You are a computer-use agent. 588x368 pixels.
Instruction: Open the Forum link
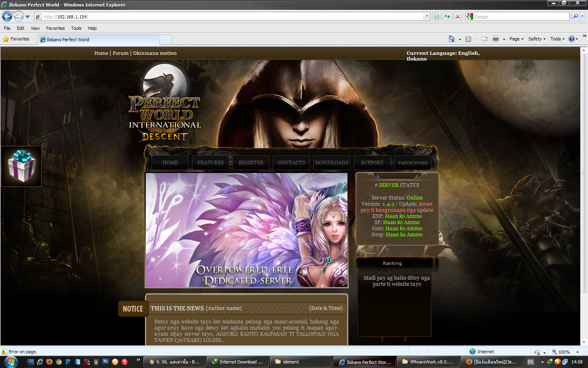pyautogui.click(x=120, y=53)
